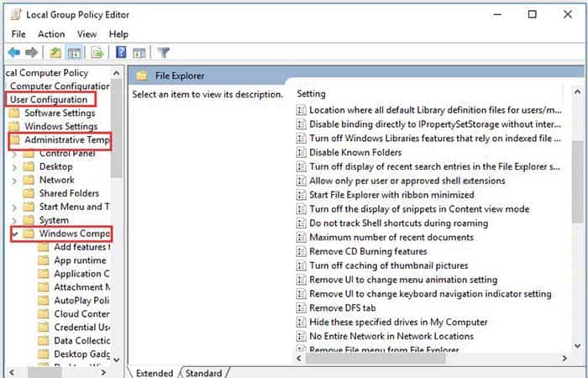The width and height of the screenshot is (588, 378).
Task: Click the folder icon in File Explorer header
Action: click(141, 76)
